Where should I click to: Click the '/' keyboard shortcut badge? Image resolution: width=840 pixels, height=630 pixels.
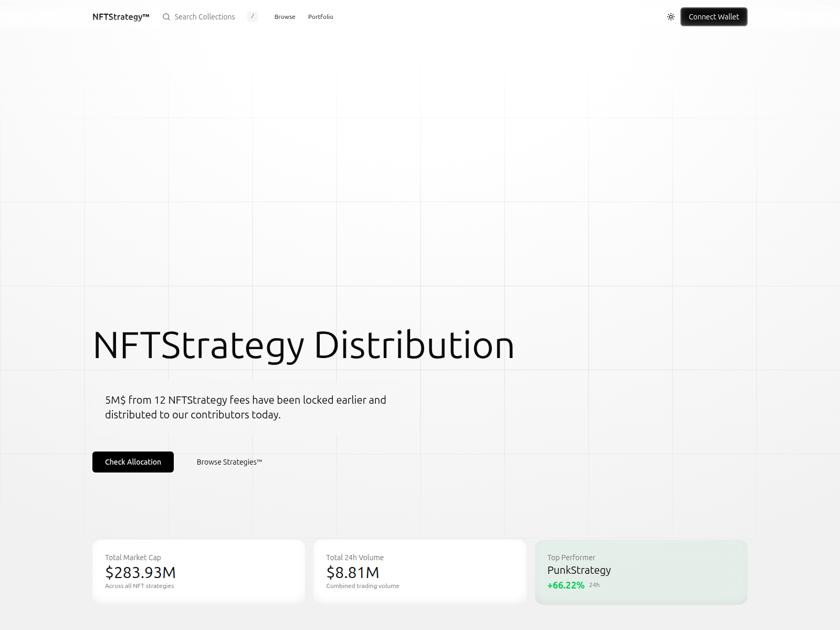point(253,17)
